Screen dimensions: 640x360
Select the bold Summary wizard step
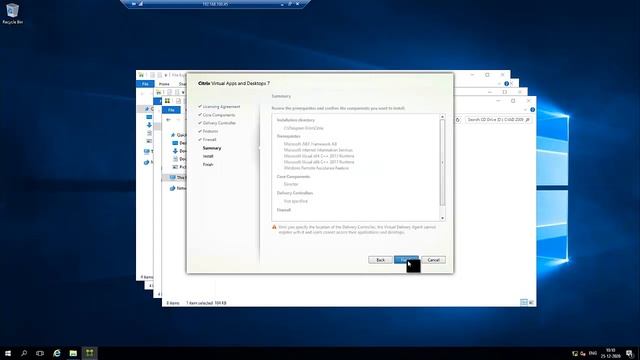212,148
